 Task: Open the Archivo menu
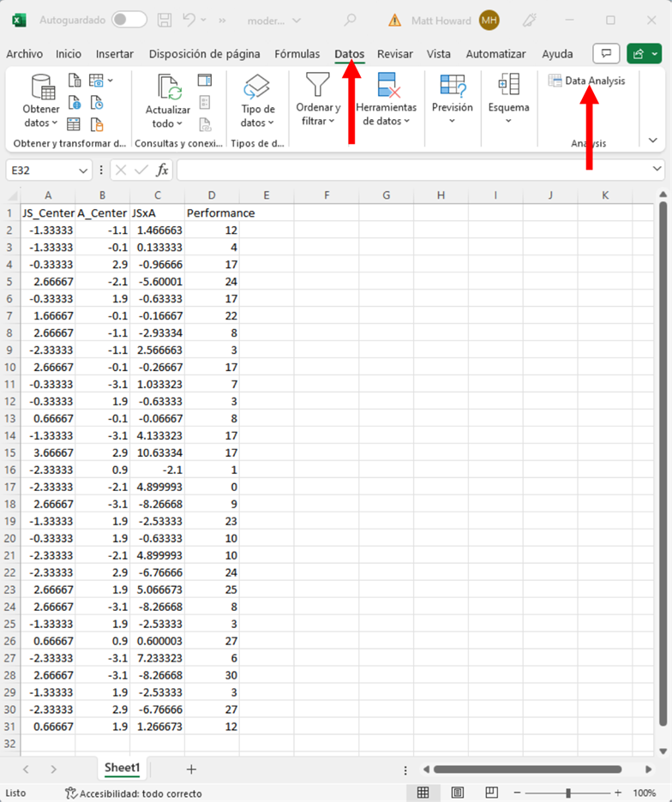(24, 54)
